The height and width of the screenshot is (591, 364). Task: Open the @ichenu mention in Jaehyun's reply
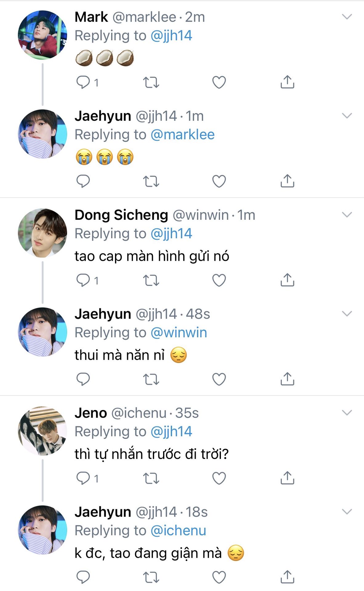click(178, 531)
